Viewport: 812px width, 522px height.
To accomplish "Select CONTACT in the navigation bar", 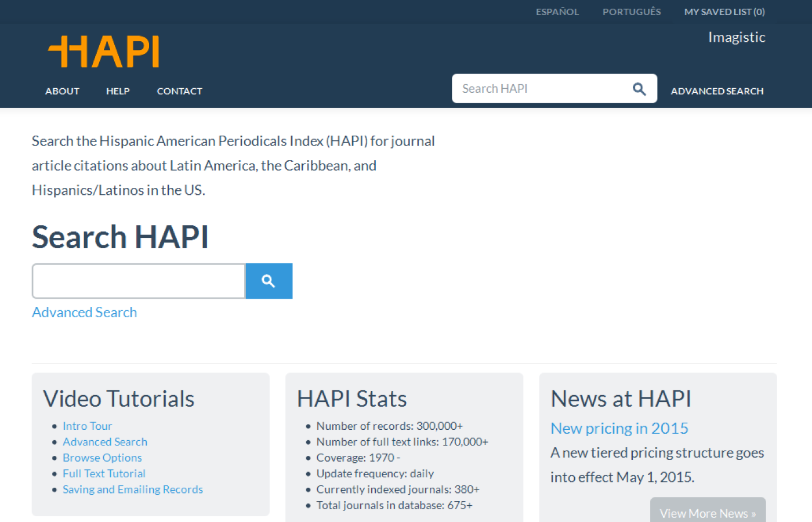I will pyautogui.click(x=179, y=91).
